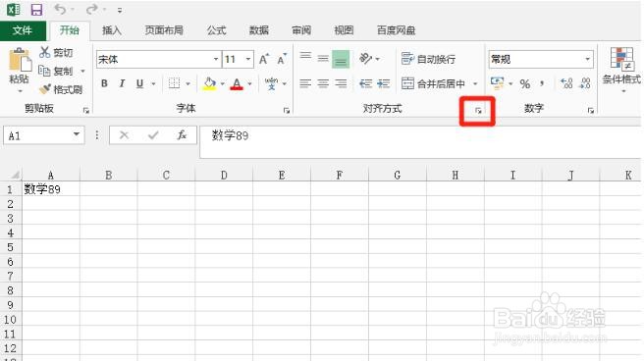This screenshot has width=644, height=361.
Task: Decrease indent icon
Action: point(365,83)
